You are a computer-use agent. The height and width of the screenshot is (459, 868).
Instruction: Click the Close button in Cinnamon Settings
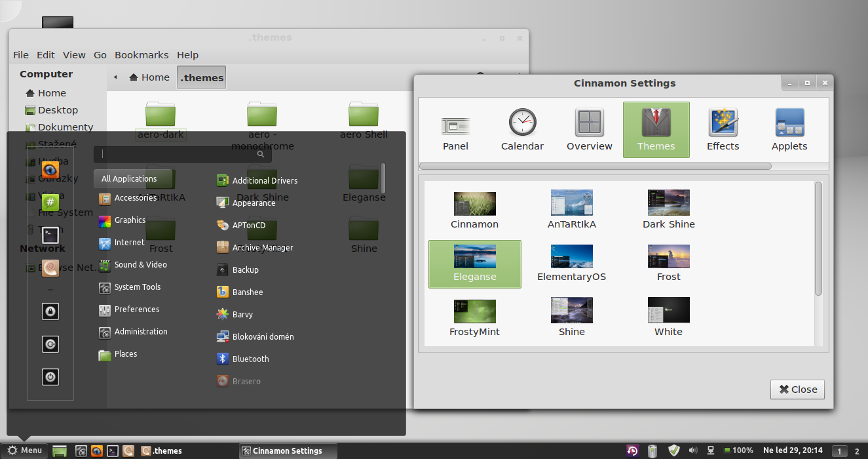coord(797,389)
